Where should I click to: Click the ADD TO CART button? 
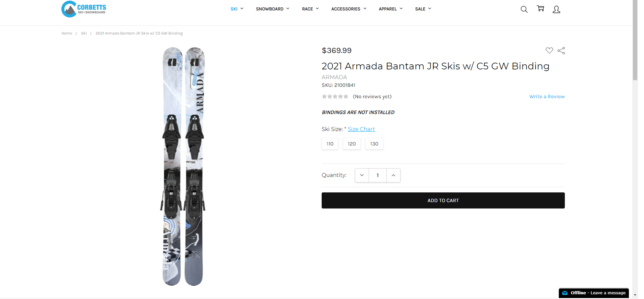[443, 200]
